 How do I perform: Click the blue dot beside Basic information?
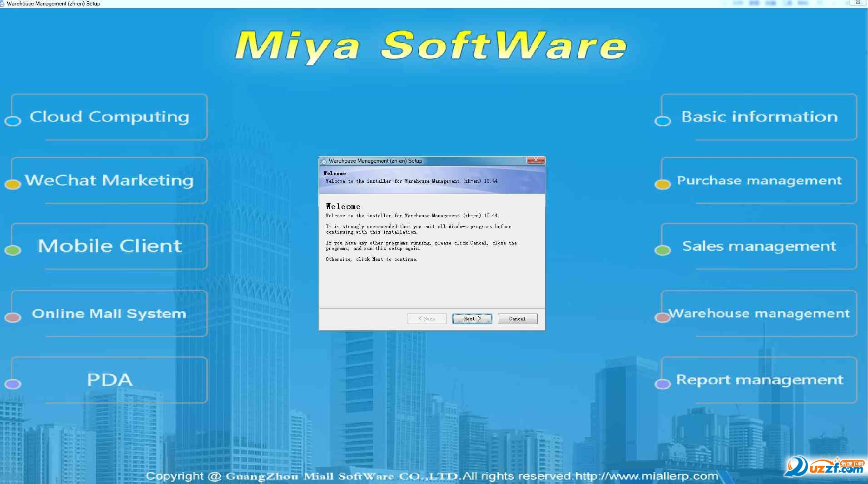[663, 121]
